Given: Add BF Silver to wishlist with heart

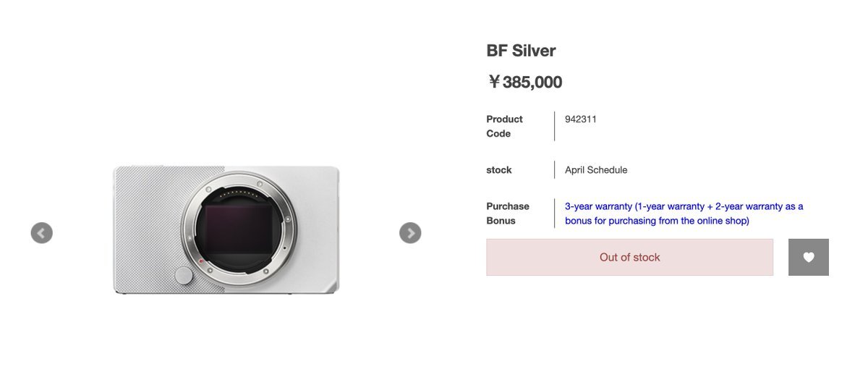Looking at the screenshot, I should point(809,257).
